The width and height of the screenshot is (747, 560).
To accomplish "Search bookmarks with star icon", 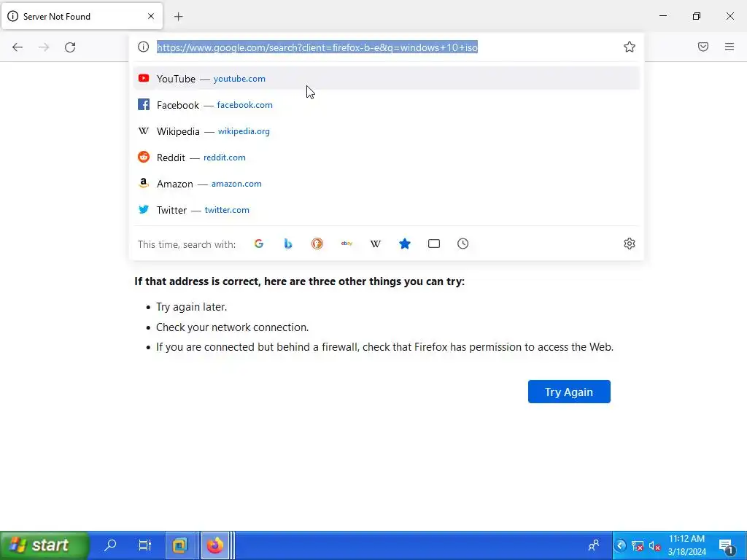I will click(x=404, y=244).
